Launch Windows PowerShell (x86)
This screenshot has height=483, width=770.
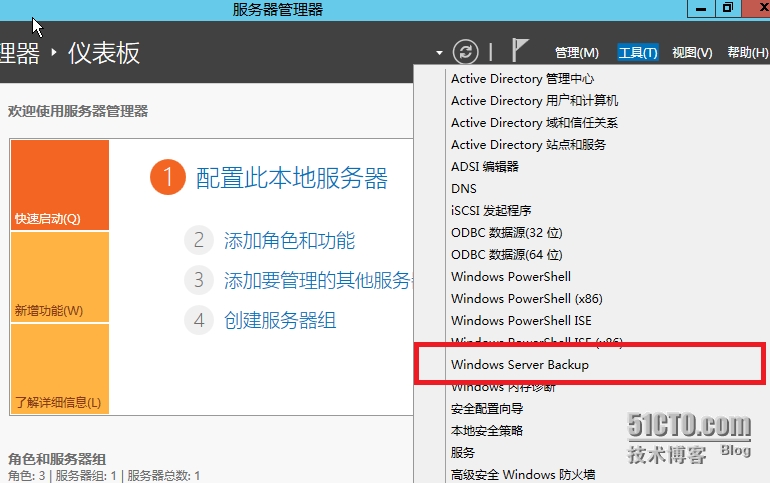tap(526, 298)
